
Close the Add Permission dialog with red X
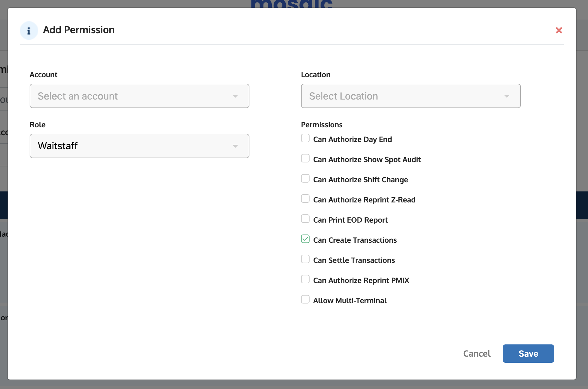pos(559,30)
